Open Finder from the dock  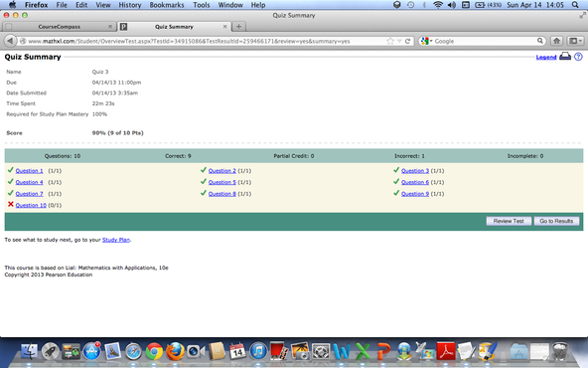coord(29,352)
